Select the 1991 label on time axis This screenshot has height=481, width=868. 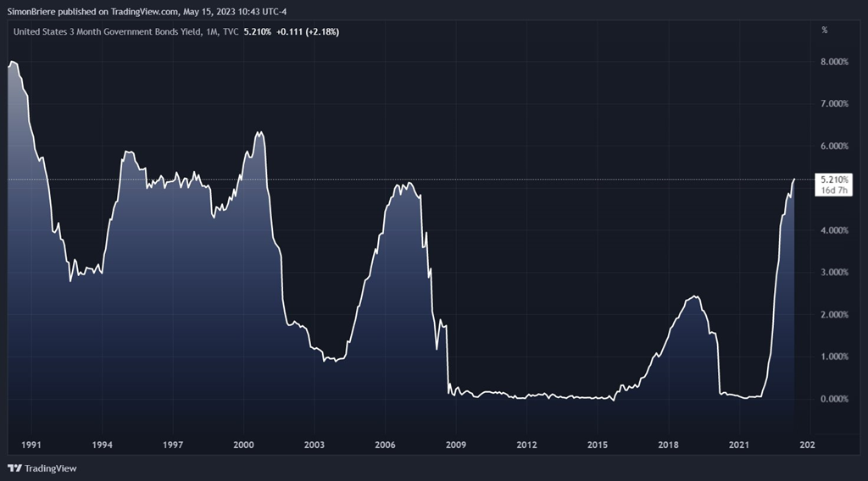tap(31, 445)
